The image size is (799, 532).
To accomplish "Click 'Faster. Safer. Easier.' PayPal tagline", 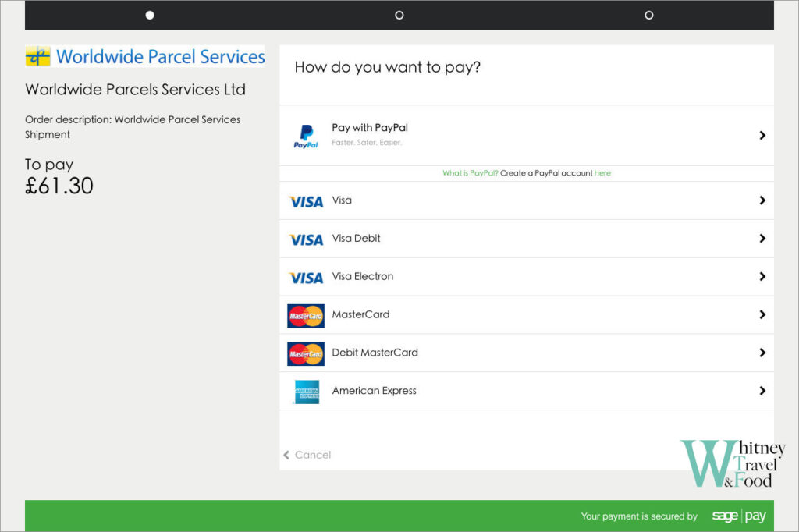I will [367, 143].
